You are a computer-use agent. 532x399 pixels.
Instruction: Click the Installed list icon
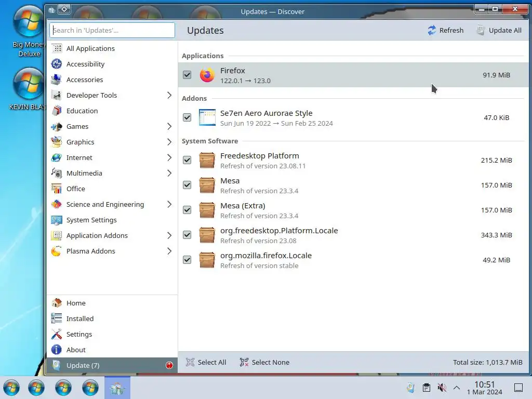tap(57, 318)
